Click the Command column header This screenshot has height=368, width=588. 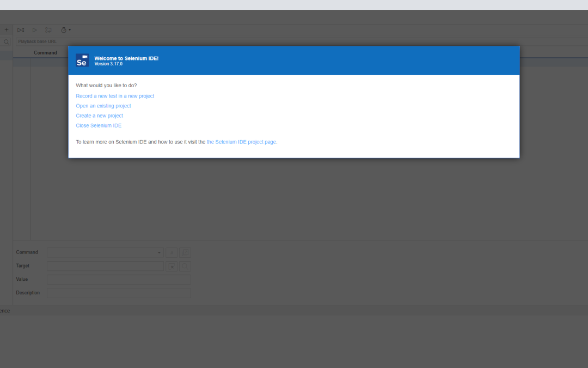(45, 52)
